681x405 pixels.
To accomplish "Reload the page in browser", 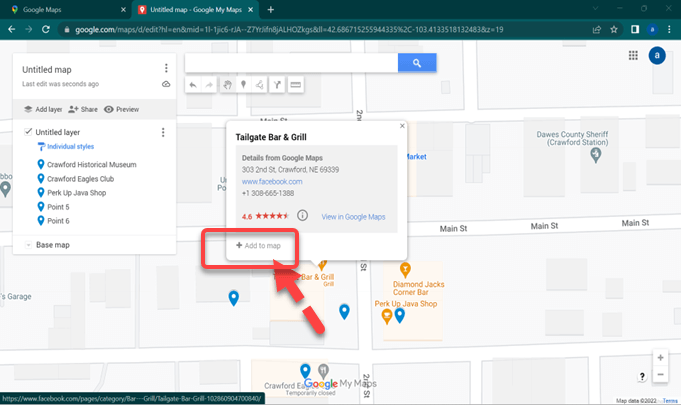I will 46,30.
